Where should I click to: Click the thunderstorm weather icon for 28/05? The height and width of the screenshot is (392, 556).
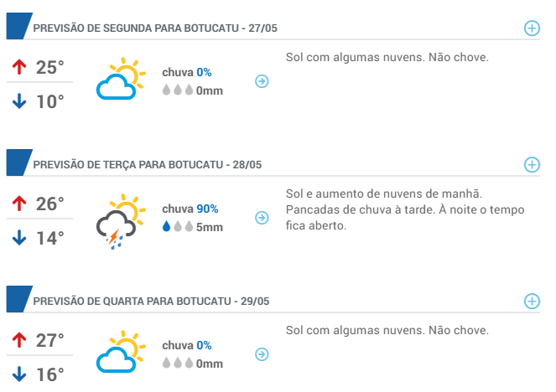click(121, 221)
